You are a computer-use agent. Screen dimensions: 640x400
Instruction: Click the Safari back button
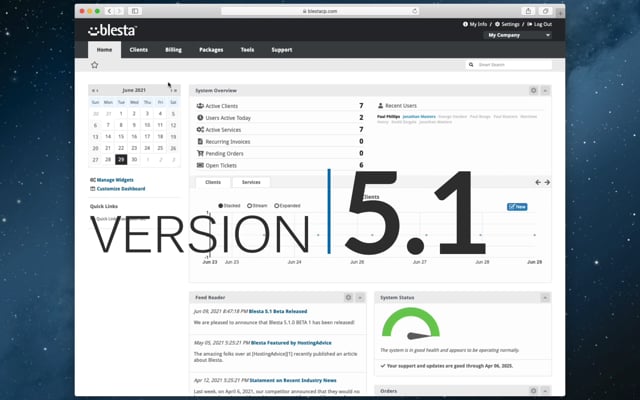point(109,11)
